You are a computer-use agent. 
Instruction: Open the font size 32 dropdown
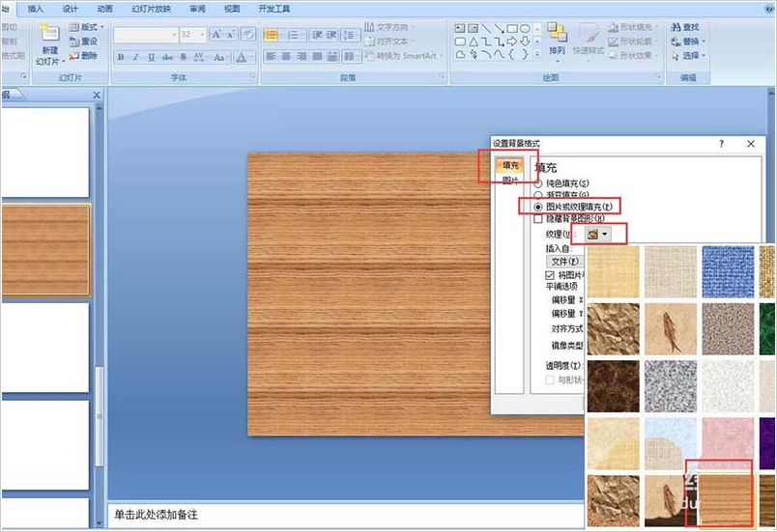pos(193,35)
